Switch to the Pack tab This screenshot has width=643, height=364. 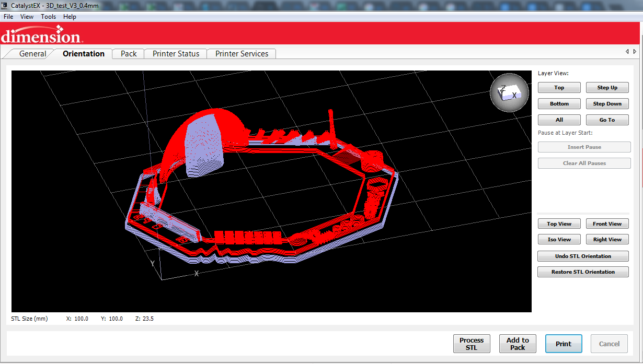(x=129, y=54)
